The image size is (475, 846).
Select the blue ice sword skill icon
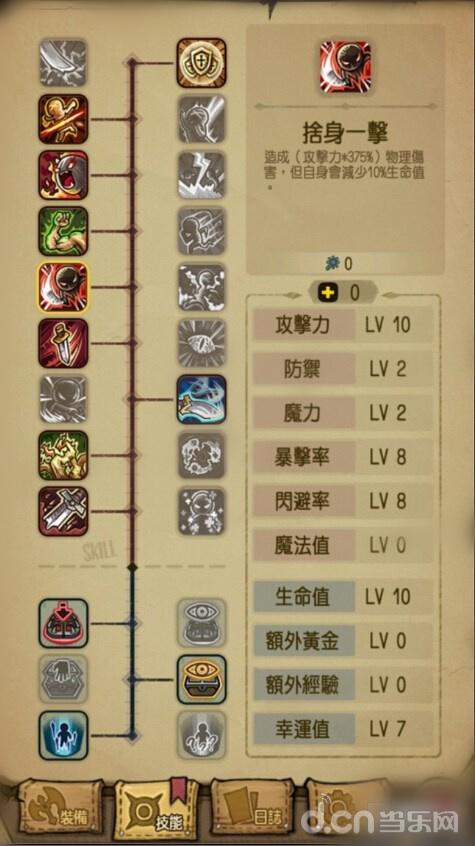tap(201, 399)
